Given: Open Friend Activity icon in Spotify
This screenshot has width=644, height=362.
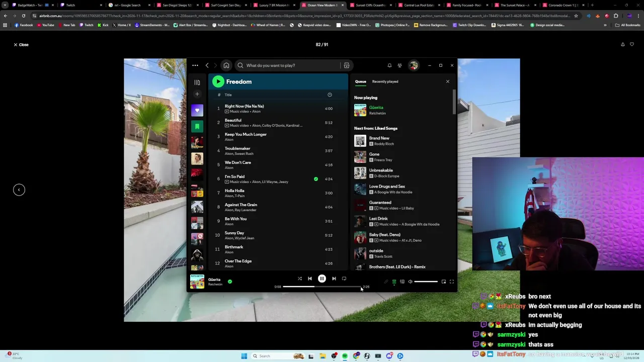Looking at the screenshot, I should pos(399,65).
